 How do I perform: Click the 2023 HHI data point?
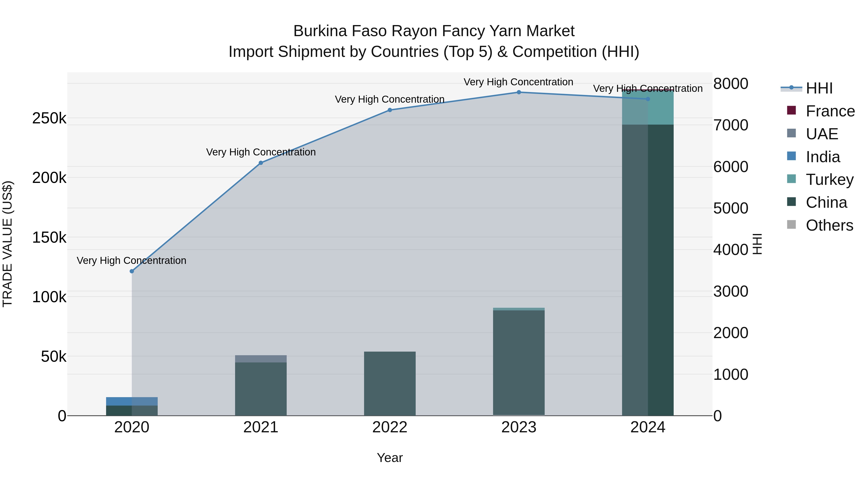[519, 92]
